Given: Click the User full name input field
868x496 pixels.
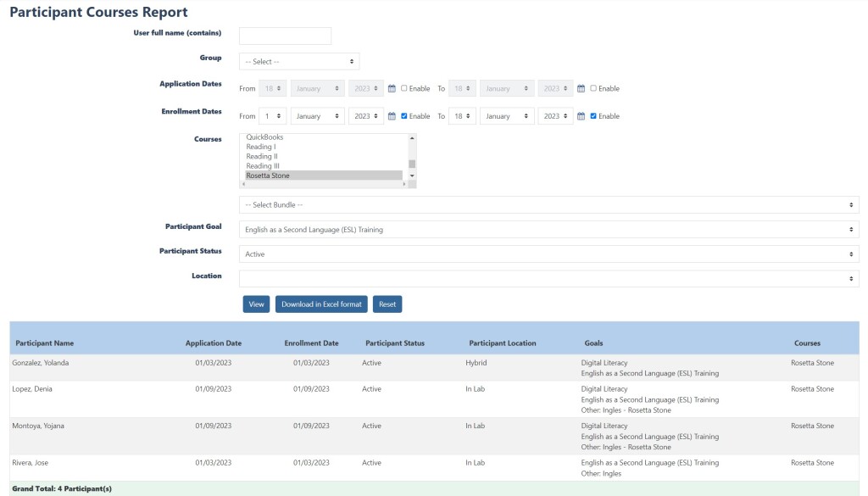Looking at the screenshot, I should pos(285,36).
